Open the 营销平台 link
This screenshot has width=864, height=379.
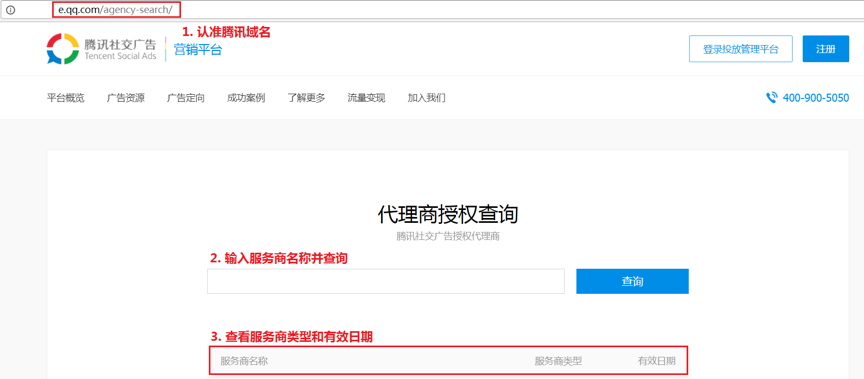click(x=198, y=50)
